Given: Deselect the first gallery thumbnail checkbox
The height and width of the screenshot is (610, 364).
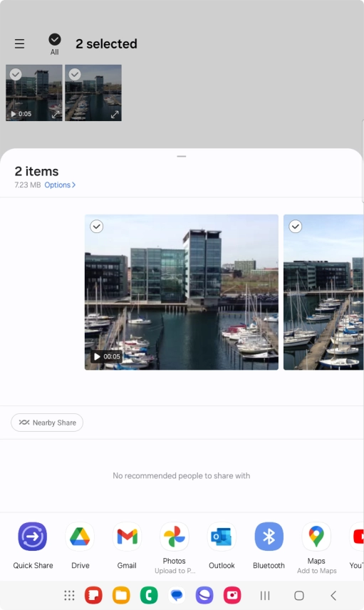Looking at the screenshot, I should click(x=16, y=74).
